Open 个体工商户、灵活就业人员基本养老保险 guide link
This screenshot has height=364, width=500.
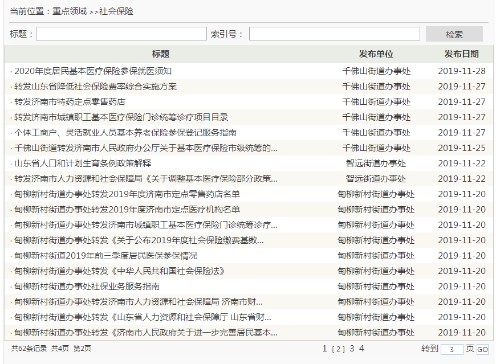click(x=125, y=133)
